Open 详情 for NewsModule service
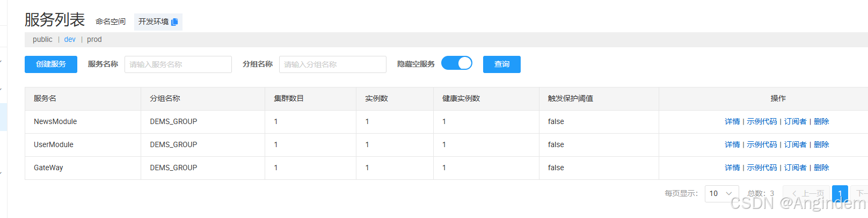 click(732, 122)
